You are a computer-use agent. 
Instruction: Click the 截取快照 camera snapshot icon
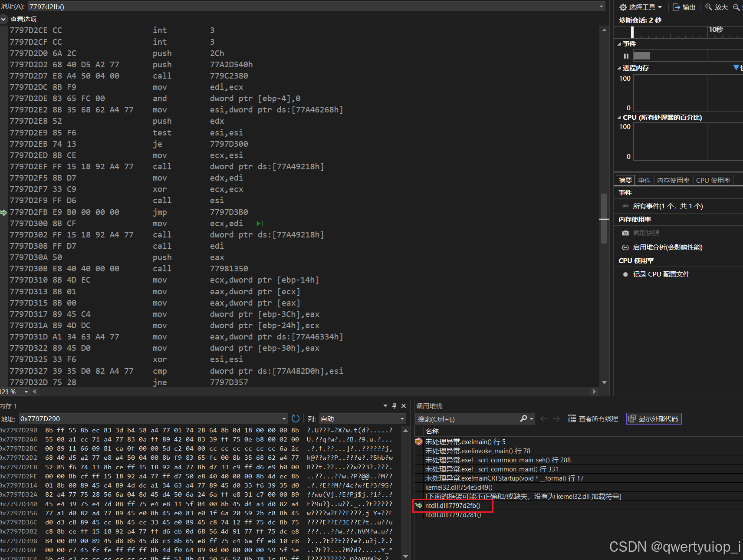625,233
